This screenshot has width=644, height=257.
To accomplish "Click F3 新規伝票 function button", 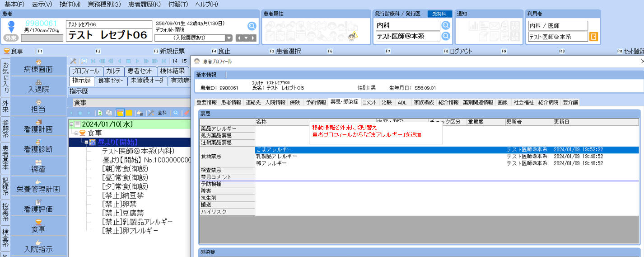I will tap(169, 51).
